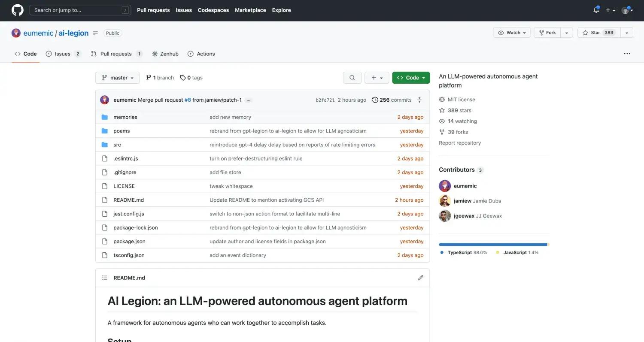
Task: Click the commit details icon beside 256 commits
Action: click(x=419, y=100)
